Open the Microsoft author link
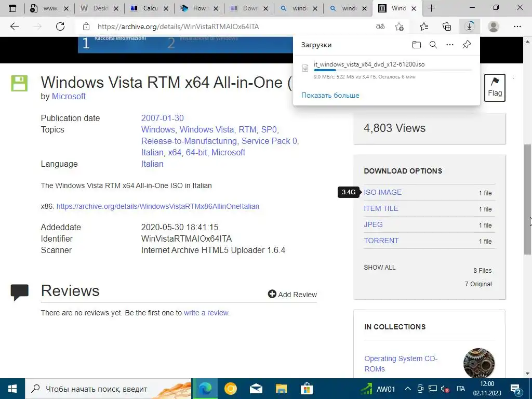This screenshot has height=399, width=532. click(69, 96)
